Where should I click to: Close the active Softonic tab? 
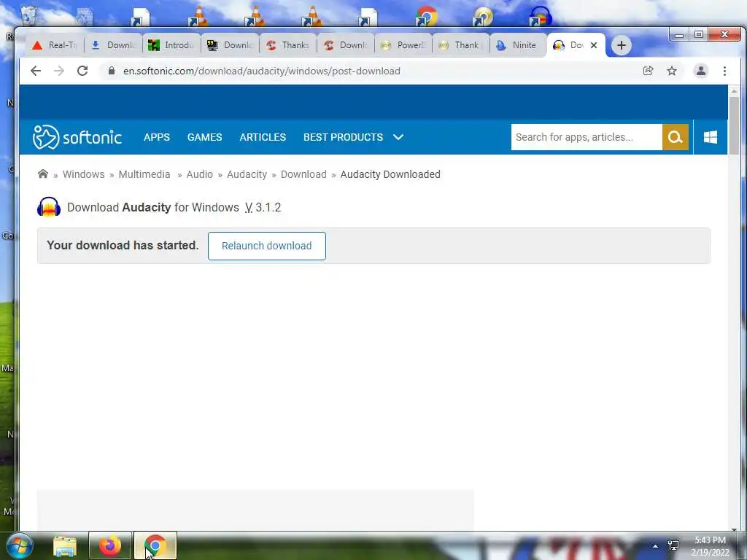594,45
